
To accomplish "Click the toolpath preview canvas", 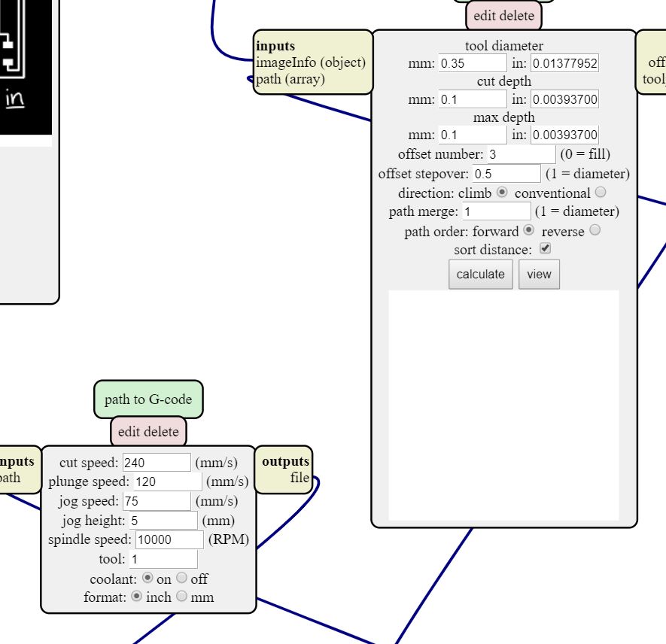I will click(503, 405).
